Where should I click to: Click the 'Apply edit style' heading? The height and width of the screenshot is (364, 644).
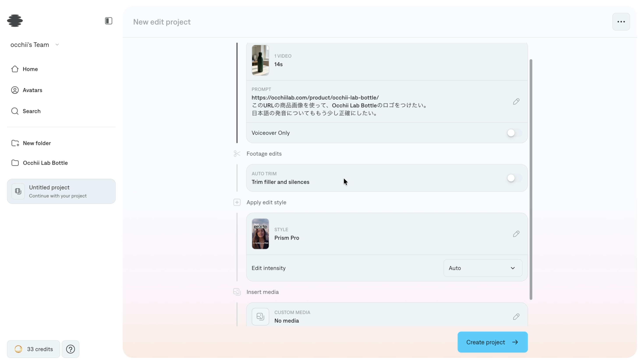(266, 202)
